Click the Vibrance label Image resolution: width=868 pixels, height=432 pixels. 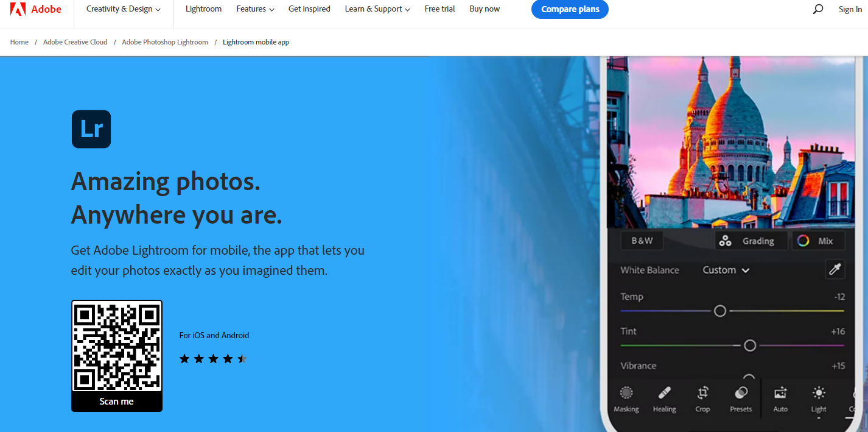click(639, 366)
